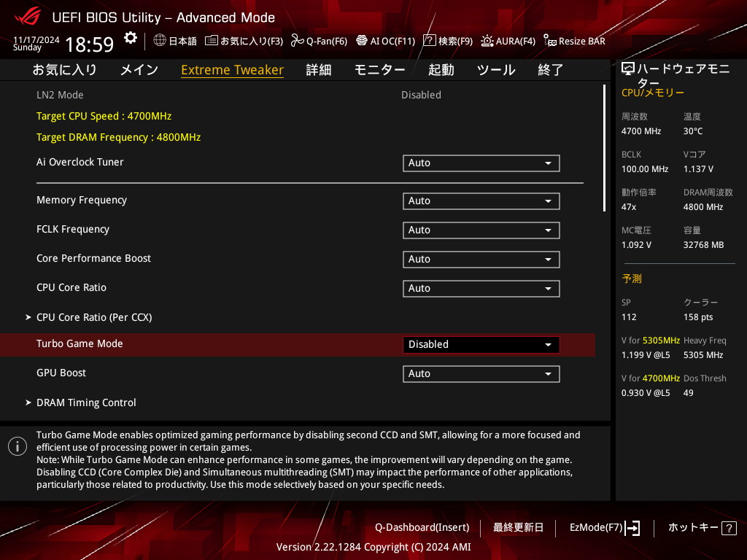Open FCLK Frequency dropdown

[481, 230]
